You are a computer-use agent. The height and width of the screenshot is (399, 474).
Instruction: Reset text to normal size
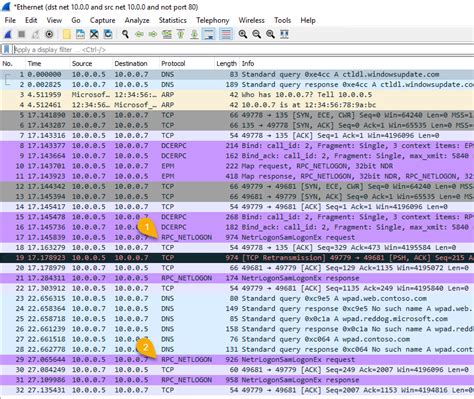click(270, 34)
